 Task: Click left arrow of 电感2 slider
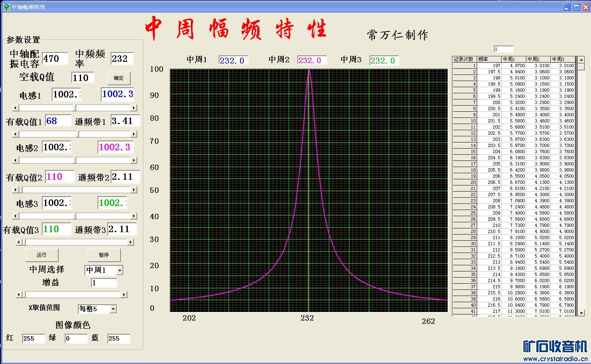[x=16, y=160]
